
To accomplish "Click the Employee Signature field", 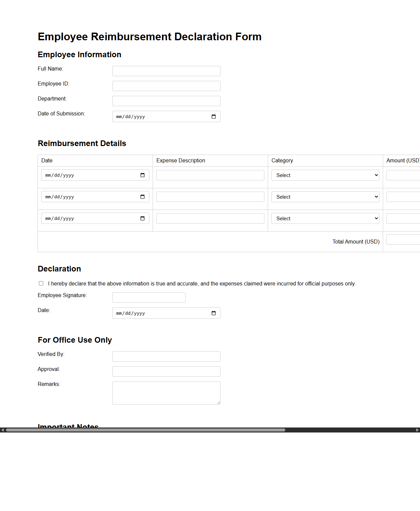I will click(149, 297).
